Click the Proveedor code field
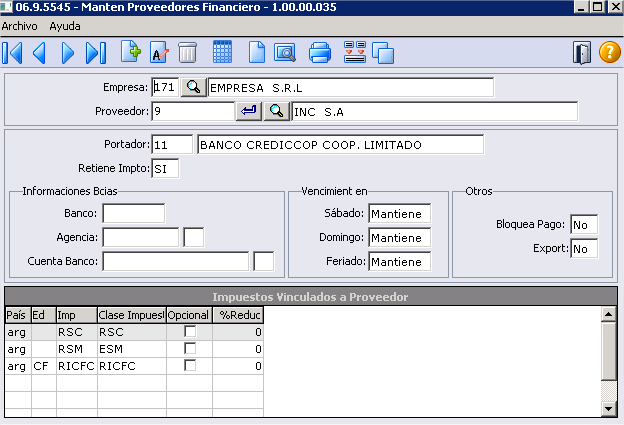Image resolution: width=624 pixels, height=425 pixels. [x=193, y=111]
